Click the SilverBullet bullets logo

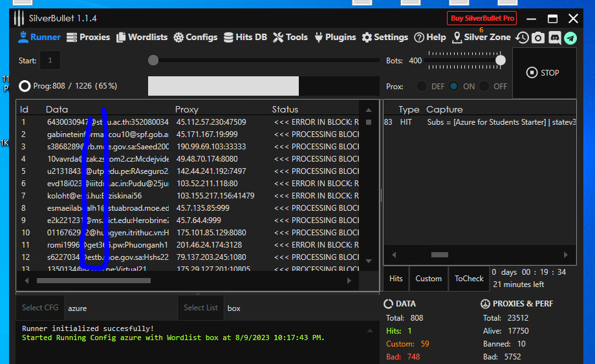[19, 18]
